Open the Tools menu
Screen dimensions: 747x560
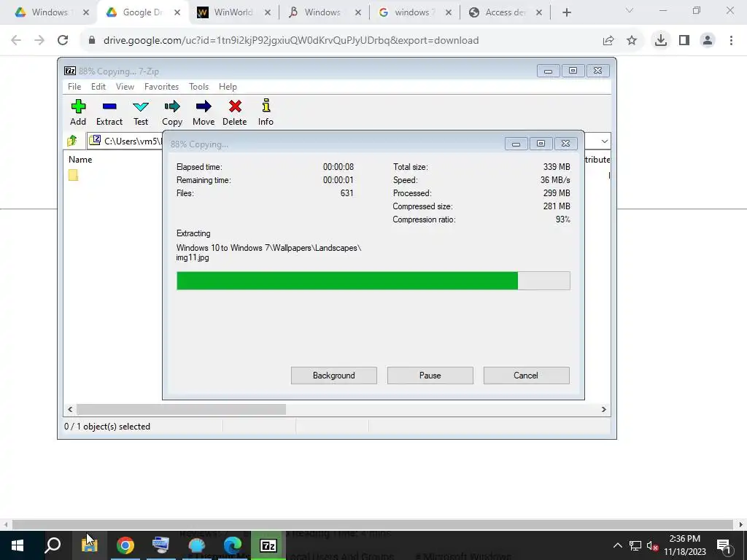(198, 87)
